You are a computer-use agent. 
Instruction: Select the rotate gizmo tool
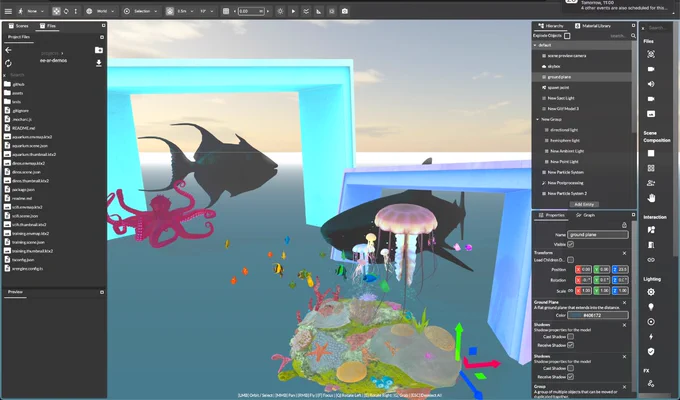[66, 11]
